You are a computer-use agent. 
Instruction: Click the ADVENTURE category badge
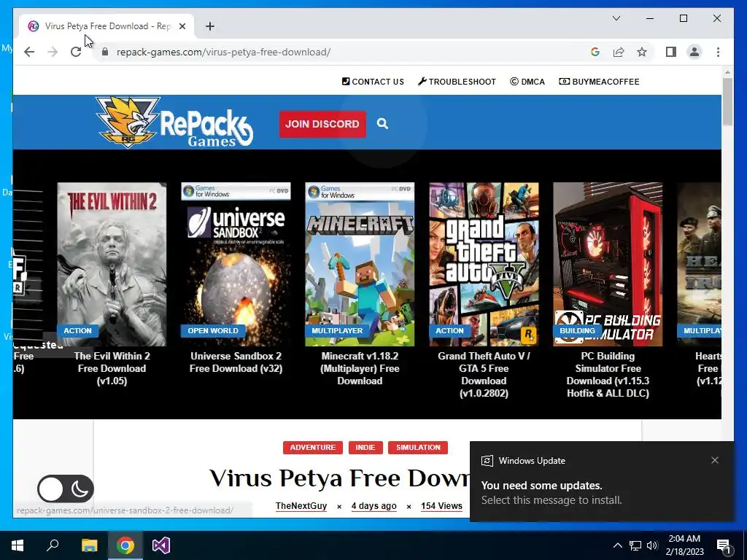coord(312,448)
